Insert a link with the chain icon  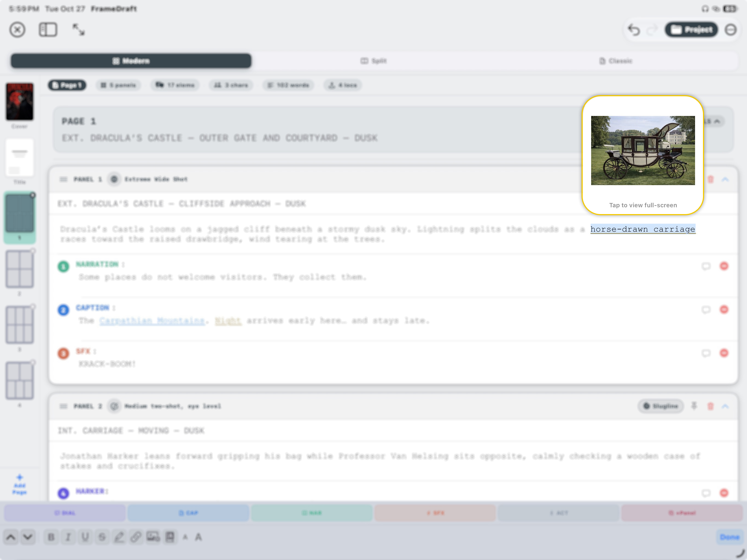click(x=136, y=537)
